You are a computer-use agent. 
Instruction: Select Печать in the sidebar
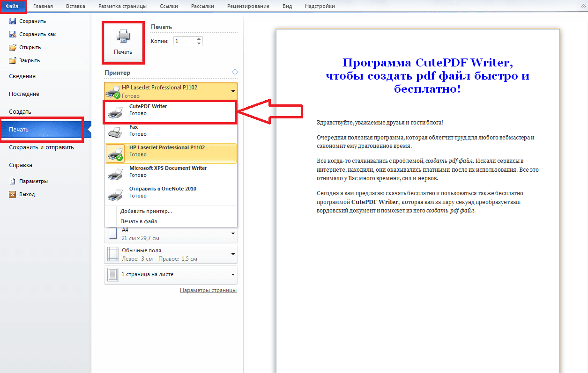45,130
